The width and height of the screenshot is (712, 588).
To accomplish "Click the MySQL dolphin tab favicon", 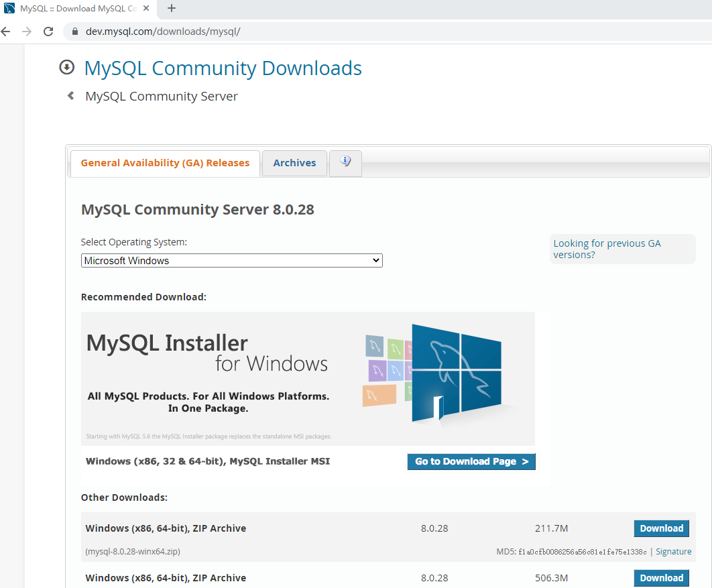I will [x=9, y=8].
